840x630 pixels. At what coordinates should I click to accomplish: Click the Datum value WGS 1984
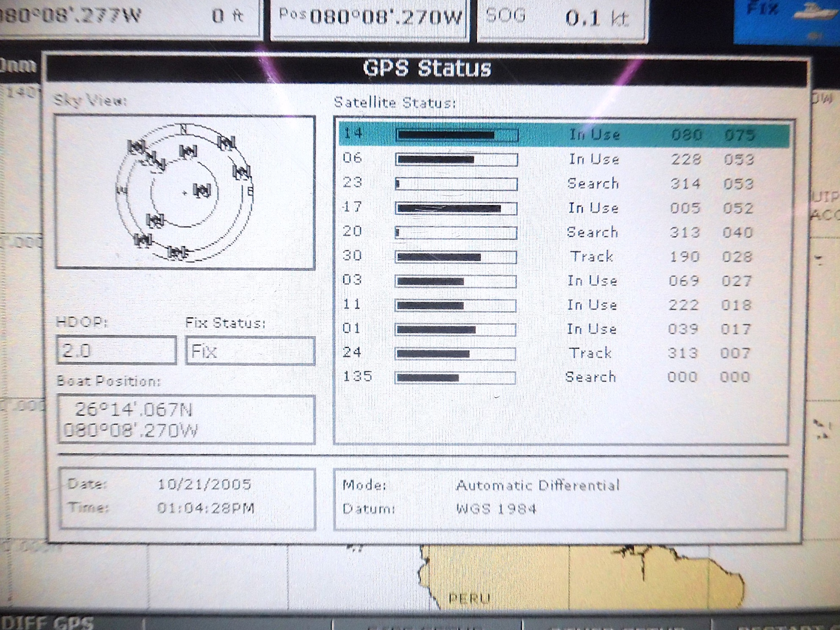point(496,508)
